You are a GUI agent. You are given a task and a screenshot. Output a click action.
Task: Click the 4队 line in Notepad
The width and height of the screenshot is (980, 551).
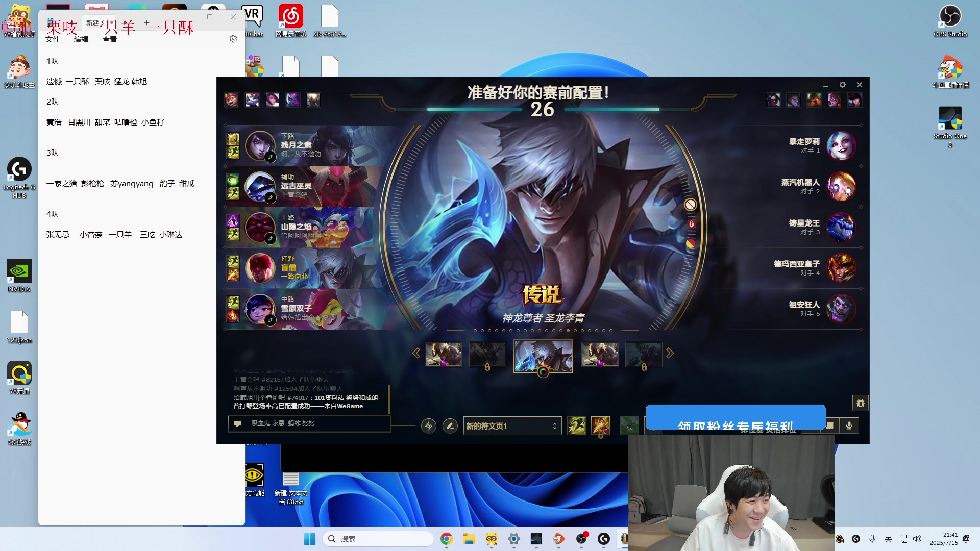coord(53,214)
